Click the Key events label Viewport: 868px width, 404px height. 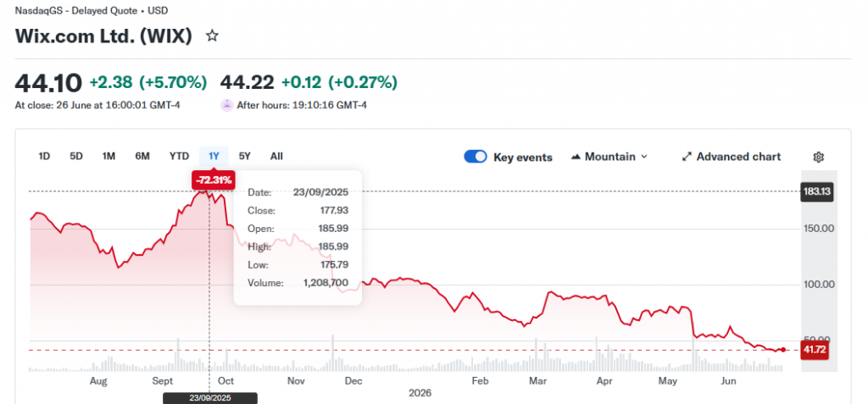[522, 158]
